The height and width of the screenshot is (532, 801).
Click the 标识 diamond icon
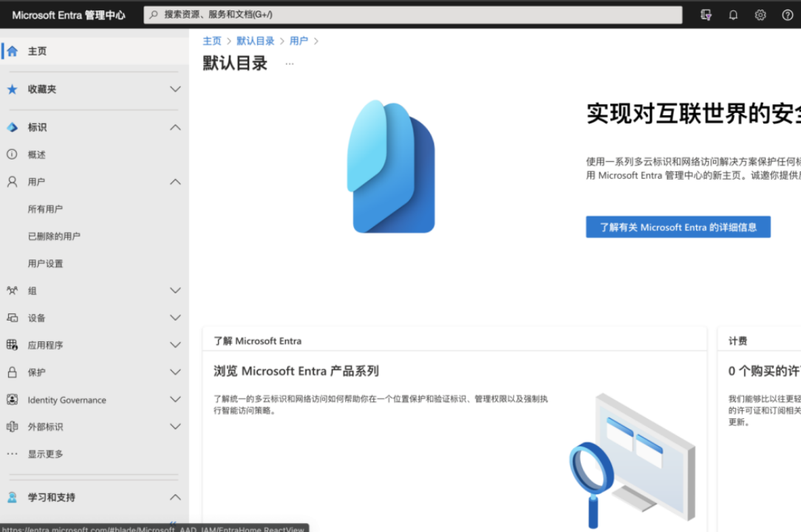tap(13, 127)
